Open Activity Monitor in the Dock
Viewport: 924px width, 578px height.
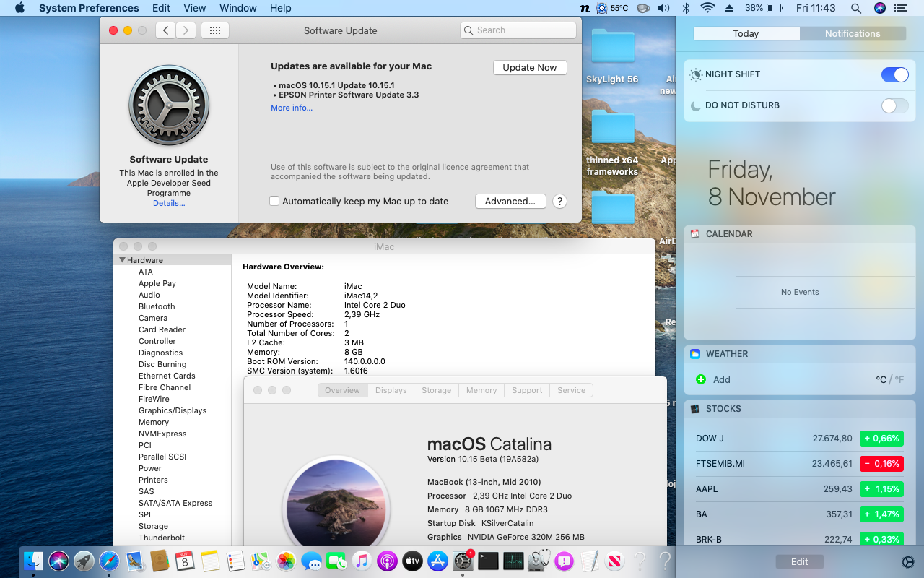[513, 561]
